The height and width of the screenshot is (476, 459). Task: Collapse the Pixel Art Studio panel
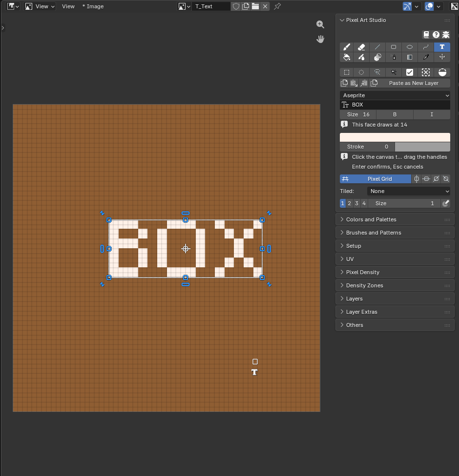click(x=395, y=20)
